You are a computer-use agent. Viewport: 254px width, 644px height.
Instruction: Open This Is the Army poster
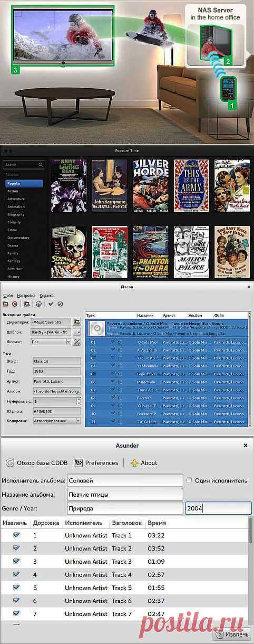pyautogui.click(x=192, y=186)
